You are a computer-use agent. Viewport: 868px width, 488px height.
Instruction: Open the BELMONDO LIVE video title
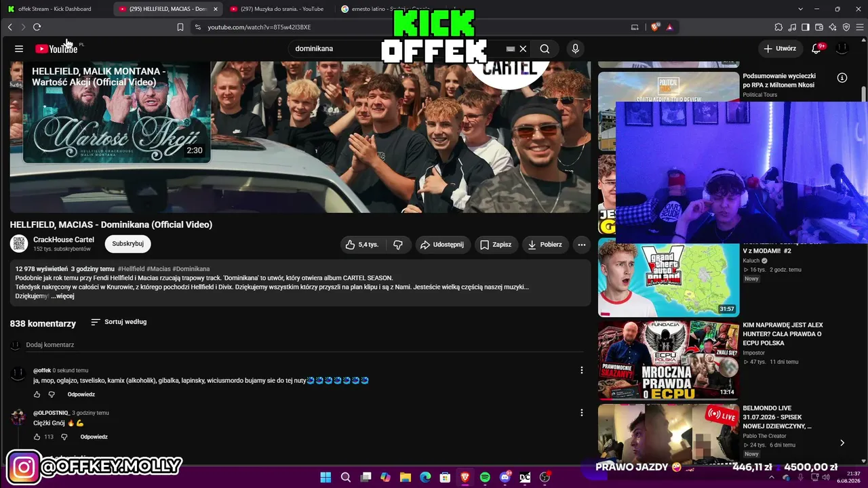778,418
